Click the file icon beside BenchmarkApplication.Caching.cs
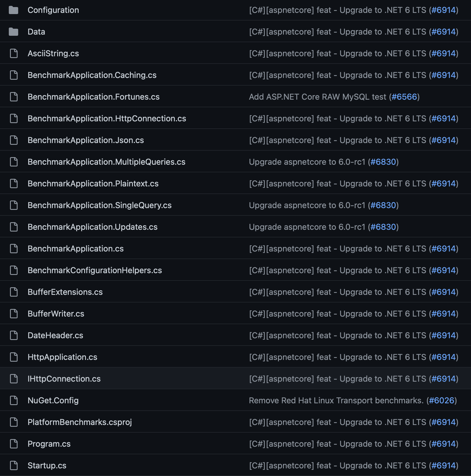 pyautogui.click(x=14, y=75)
